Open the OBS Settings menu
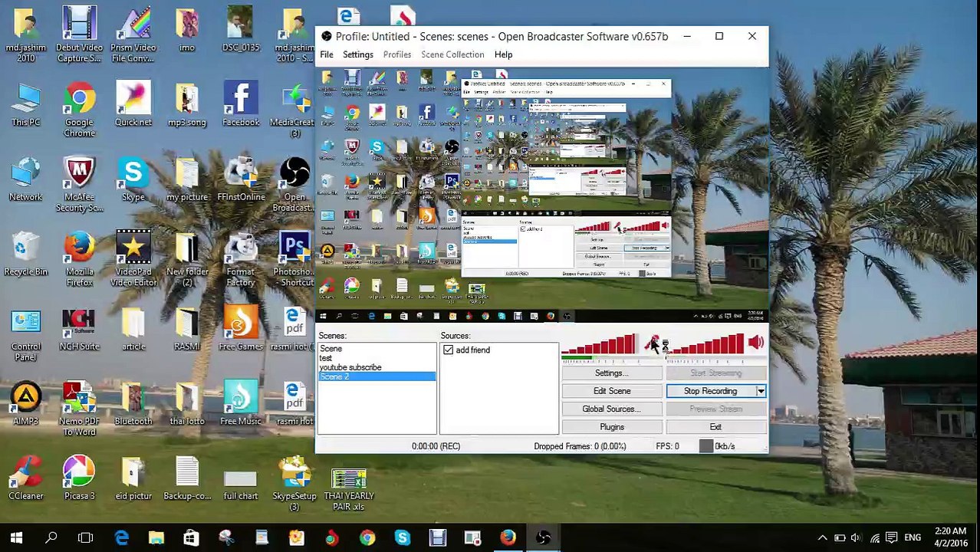The height and width of the screenshot is (552, 980). (x=357, y=54)
